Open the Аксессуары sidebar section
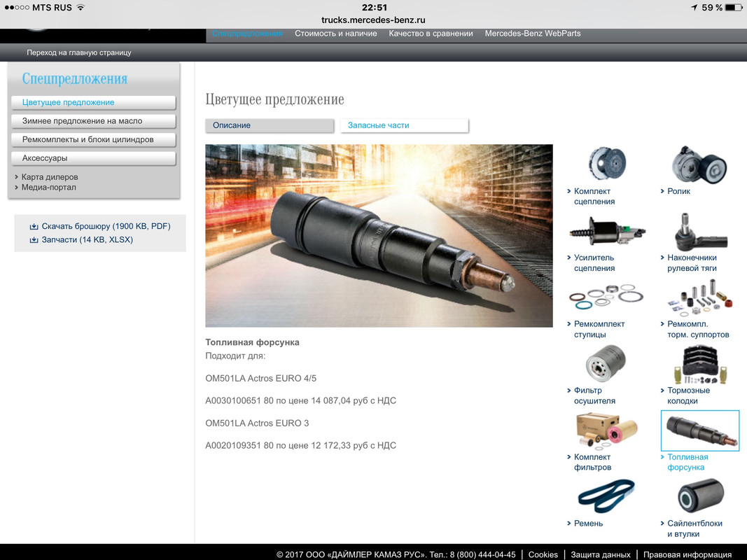 93,158
